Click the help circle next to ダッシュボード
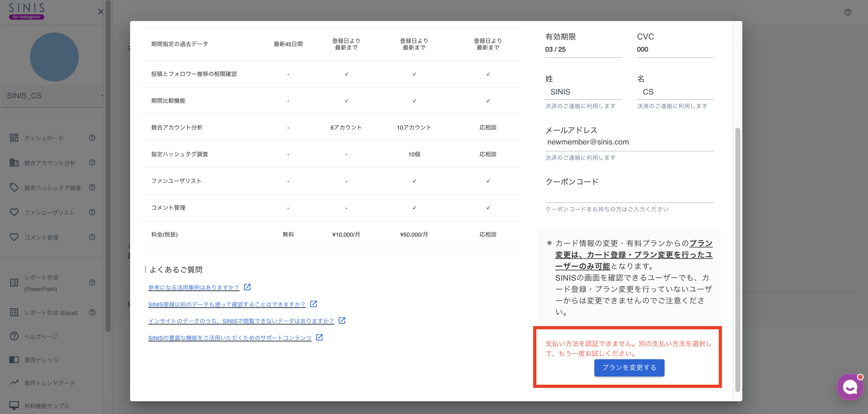The width and height of the screenshot is (868, 414). click(92, 138)
